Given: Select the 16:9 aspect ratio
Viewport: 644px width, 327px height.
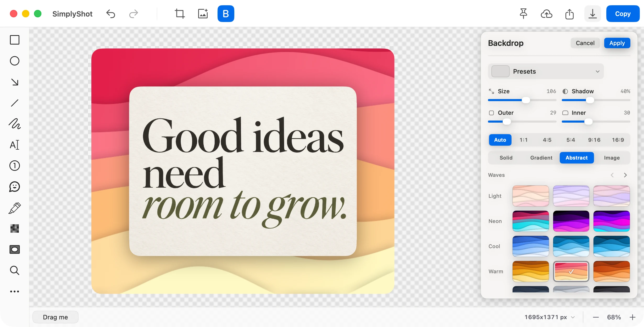Looking at the screenshot, I should (618, 140).
